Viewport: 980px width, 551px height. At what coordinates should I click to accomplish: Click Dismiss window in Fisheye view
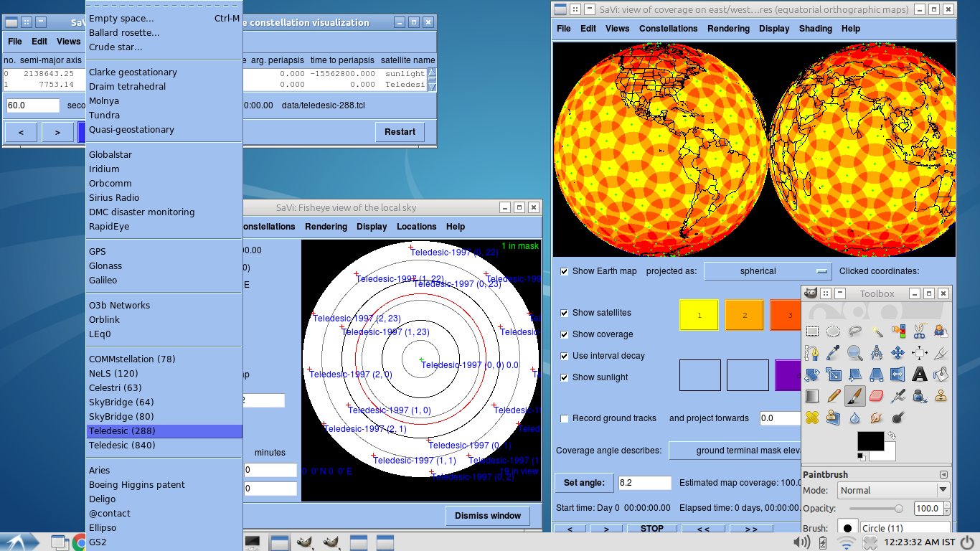coord(488,516)
